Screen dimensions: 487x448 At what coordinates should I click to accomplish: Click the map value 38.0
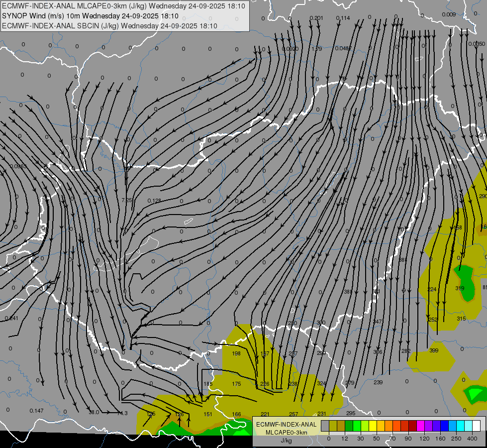tap(94, 412)
